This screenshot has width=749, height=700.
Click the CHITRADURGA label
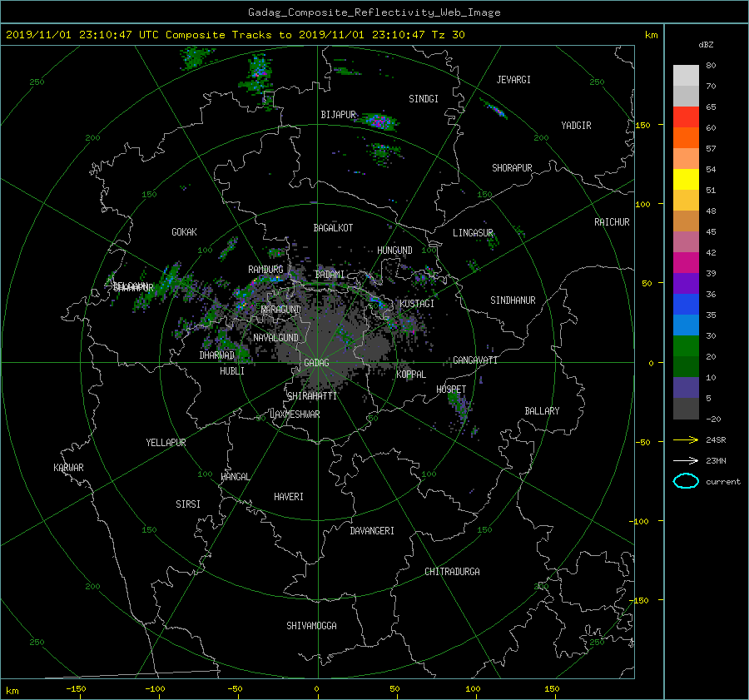(x=453, y=572)
